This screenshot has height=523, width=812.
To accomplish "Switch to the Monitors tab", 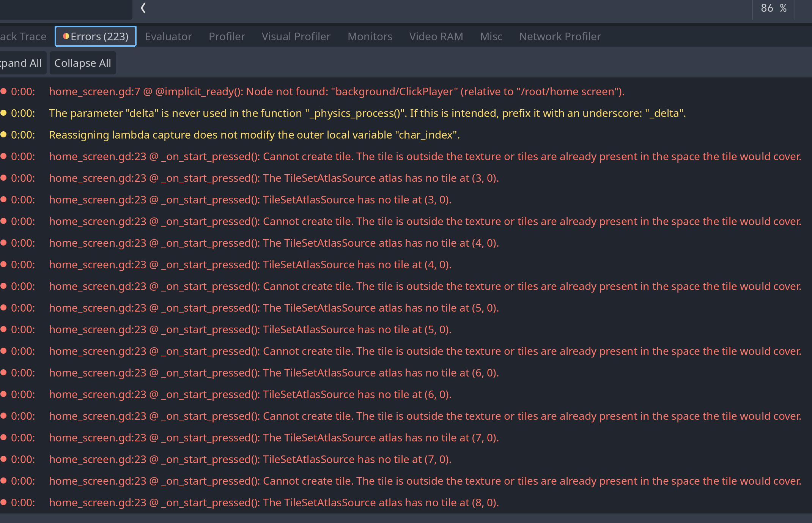I will pyautogui.click(x=370, y=36).
